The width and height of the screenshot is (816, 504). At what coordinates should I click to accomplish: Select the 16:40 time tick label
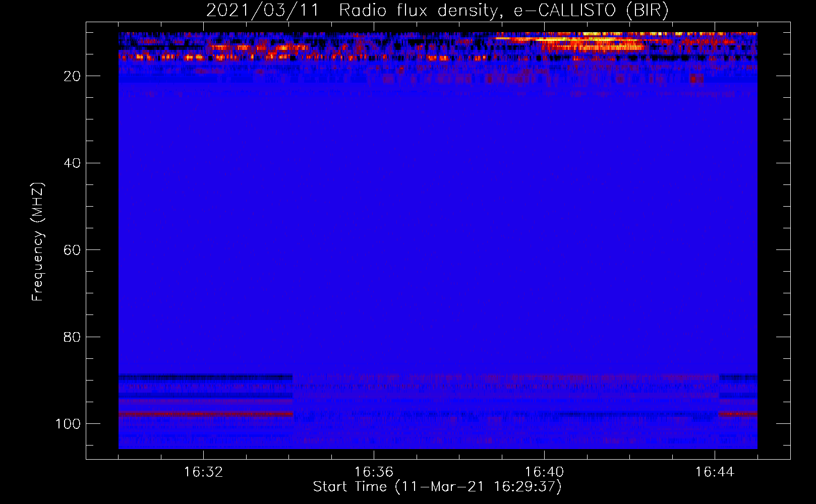[x=544, y=472]
